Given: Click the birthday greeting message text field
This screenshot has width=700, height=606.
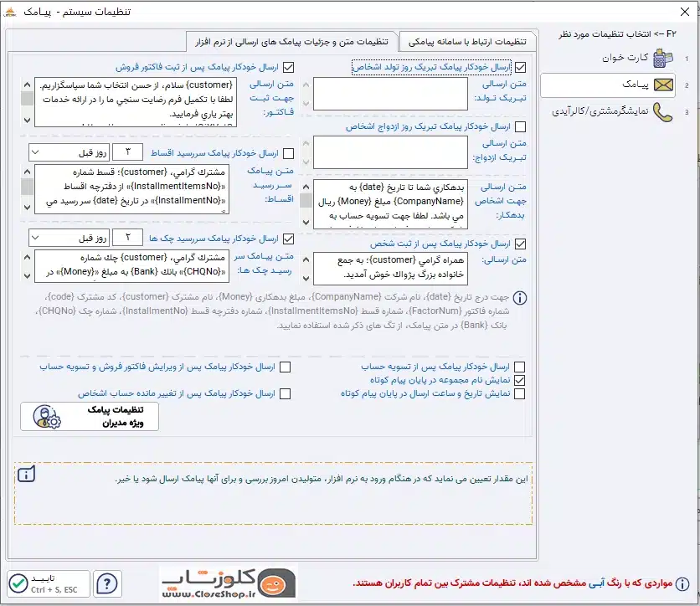Looking at the screenshot, I should [x=390, y=94].
